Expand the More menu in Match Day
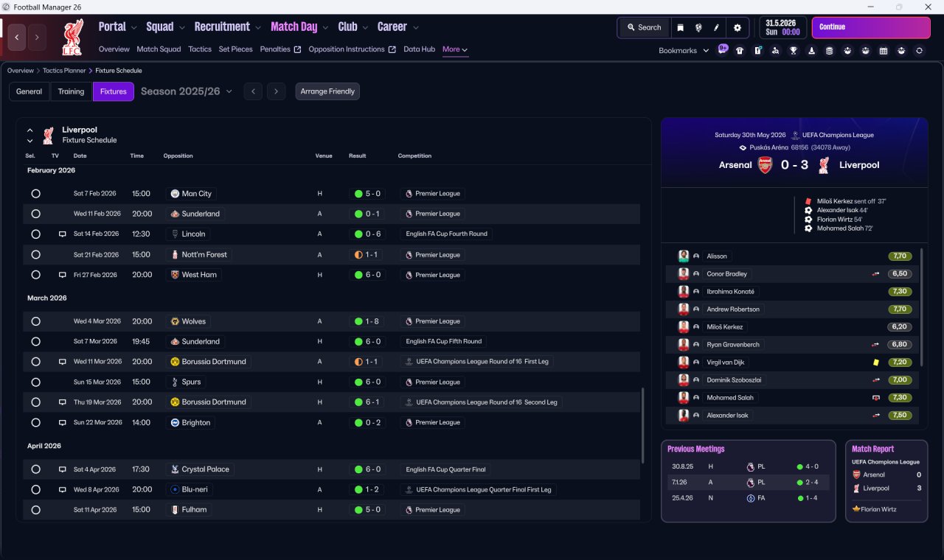Image resolution: width=944 pixels, height=560 pixels. pos(455,49)
